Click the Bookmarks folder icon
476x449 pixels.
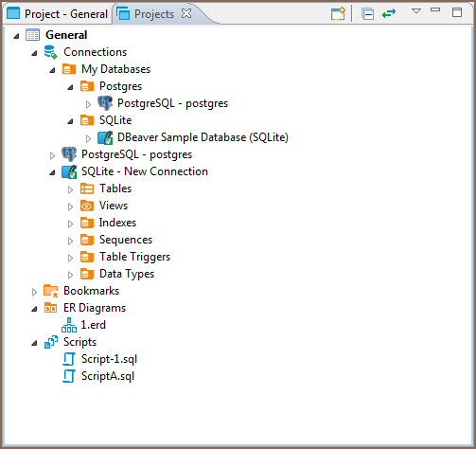[x=50, y=291]
